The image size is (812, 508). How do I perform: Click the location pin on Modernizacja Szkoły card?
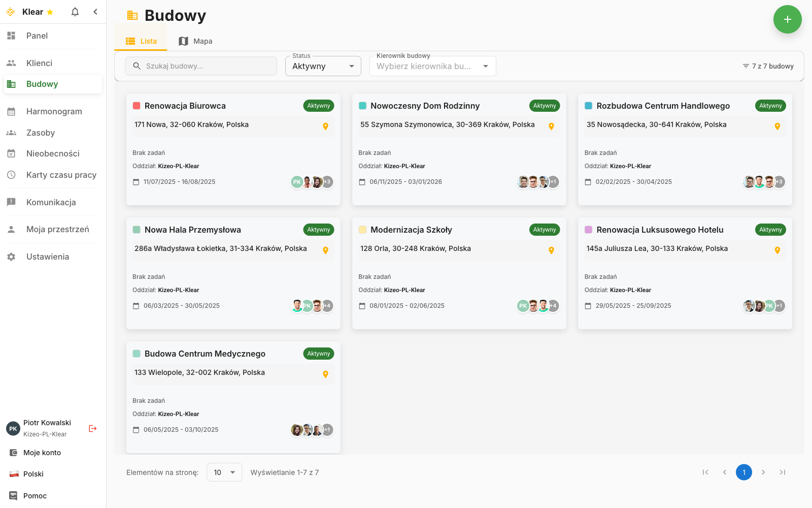(551, 250)
